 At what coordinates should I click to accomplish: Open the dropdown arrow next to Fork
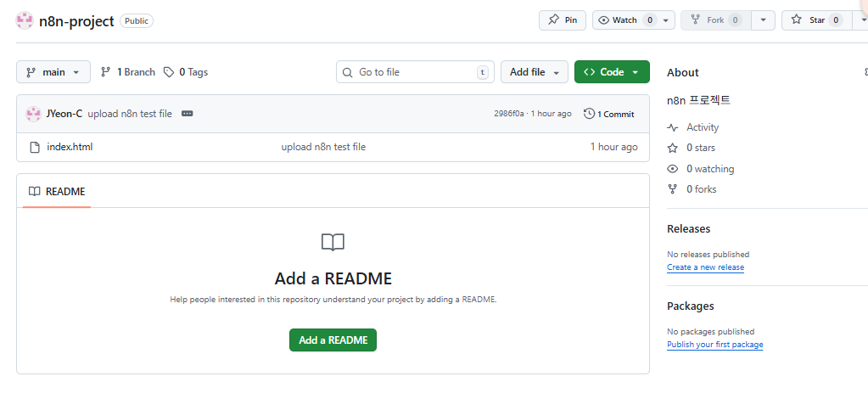[x=764, y=20]
